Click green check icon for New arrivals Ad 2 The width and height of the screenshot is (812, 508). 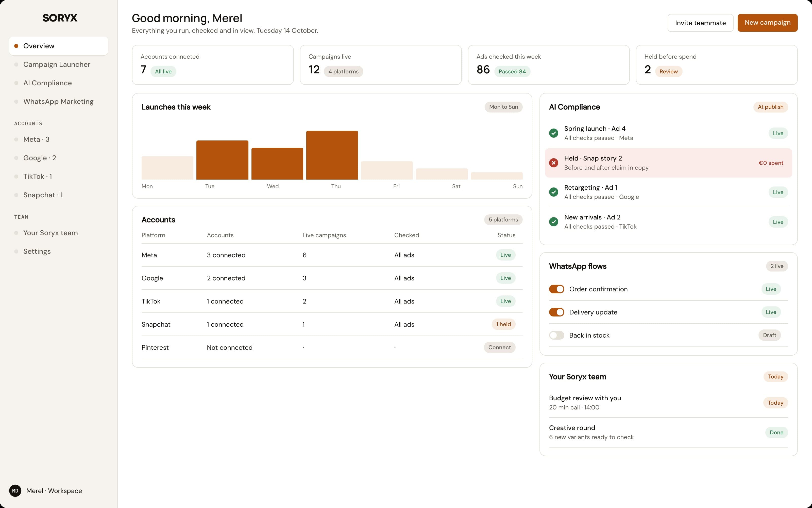click(x=554, y=222)
